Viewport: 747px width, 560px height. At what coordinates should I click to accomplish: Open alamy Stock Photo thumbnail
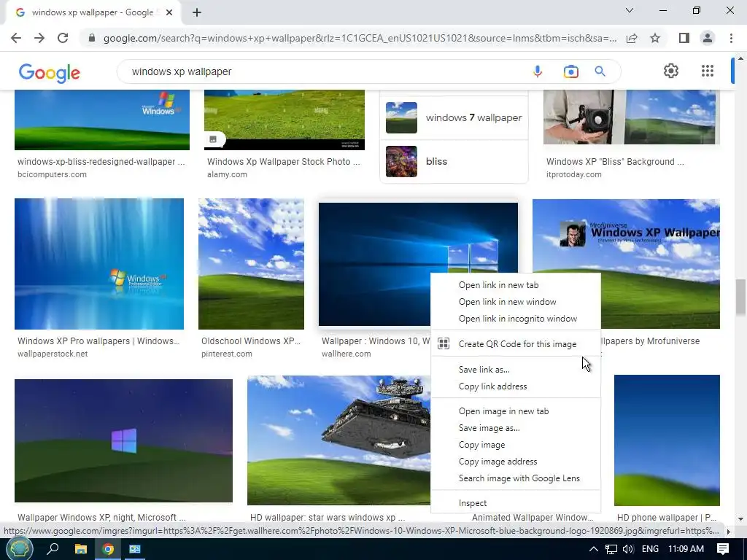coord(285,120)
